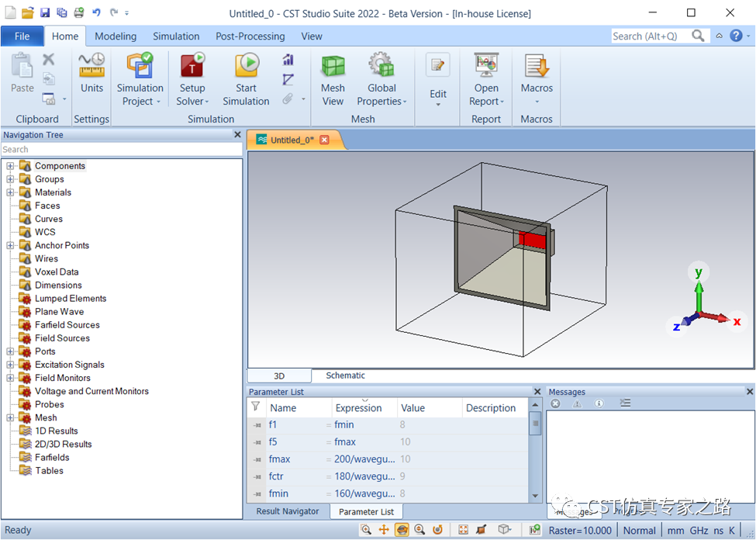Toggle the parameter list filter icon

[256, 407]
